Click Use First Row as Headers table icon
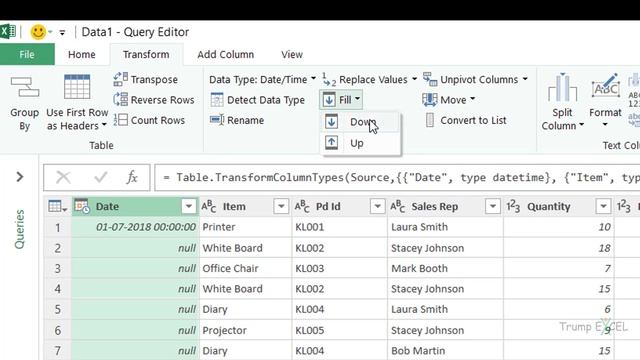The height and width of the screenshot is (360, 640). pos(77,87)
